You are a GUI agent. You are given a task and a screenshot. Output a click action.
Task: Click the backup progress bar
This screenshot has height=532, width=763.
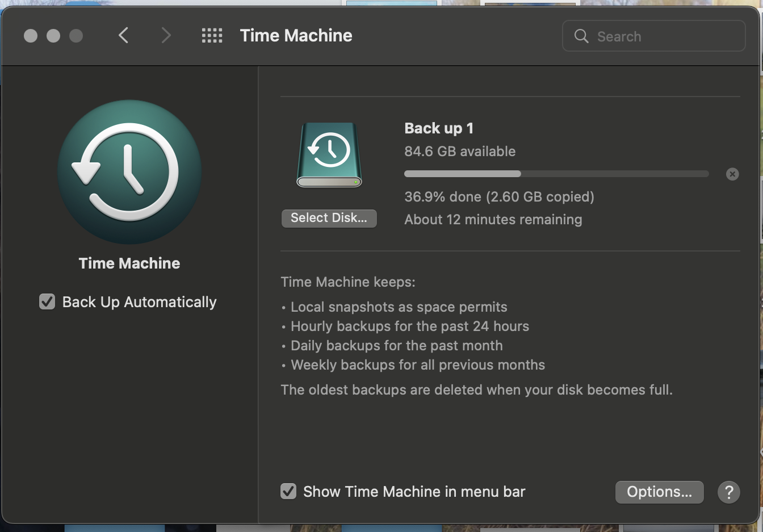coord(556,174)
